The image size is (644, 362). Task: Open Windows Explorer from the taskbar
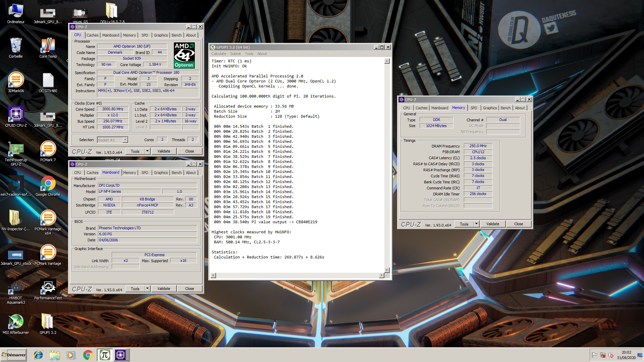[x=55, y=355]
